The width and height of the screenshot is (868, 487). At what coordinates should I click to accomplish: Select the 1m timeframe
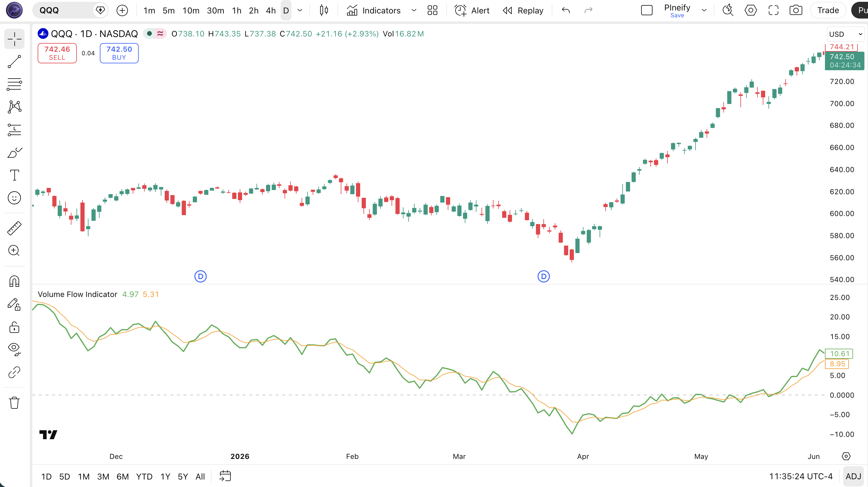(149, 10)
